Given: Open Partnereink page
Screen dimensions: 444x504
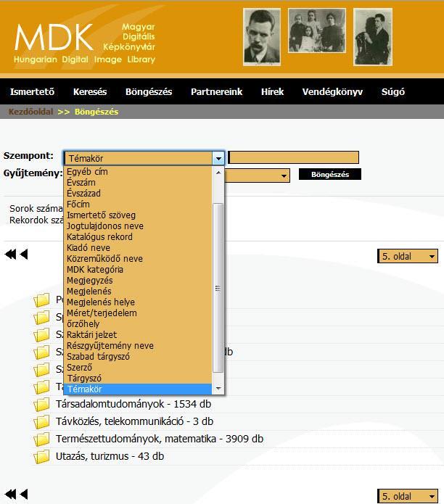Looking at the screenshot, I should [x=216, y=91].
